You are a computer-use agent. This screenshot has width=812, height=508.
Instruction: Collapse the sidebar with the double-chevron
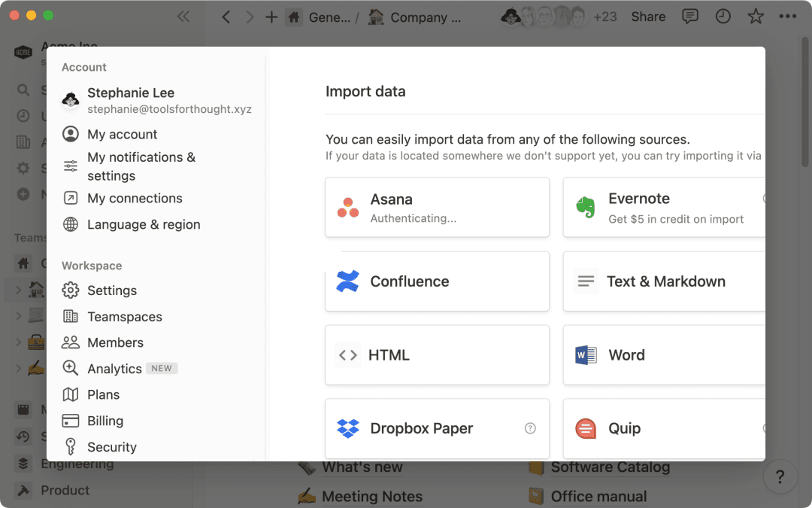coord(184,14)
